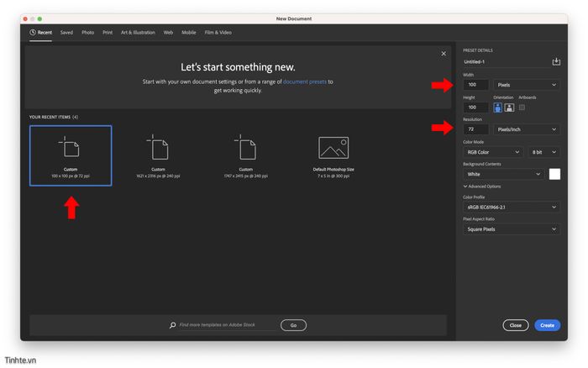Click the green window zoom button
588x368 pixels.
39,18
